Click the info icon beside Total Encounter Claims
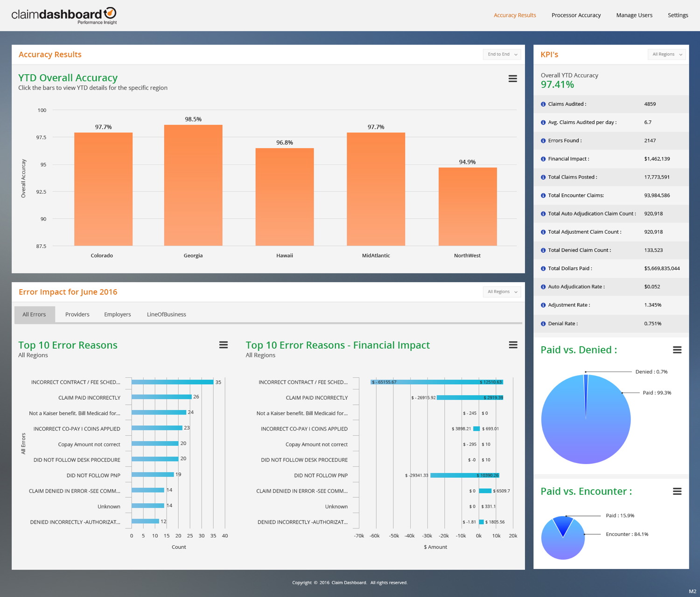The width and height of the screenshot is (700, 597). (543, 195)
